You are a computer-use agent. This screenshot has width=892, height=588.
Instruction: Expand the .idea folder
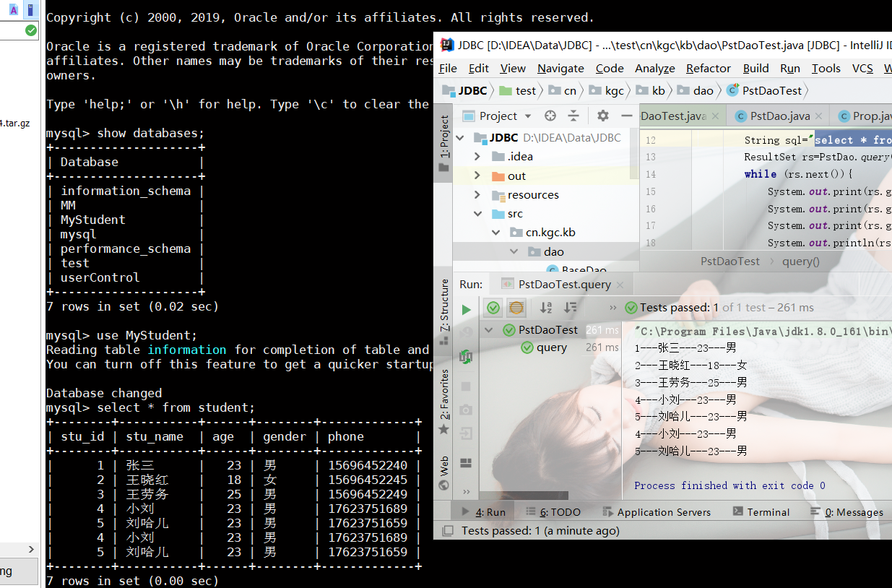[x=477, y=156]
